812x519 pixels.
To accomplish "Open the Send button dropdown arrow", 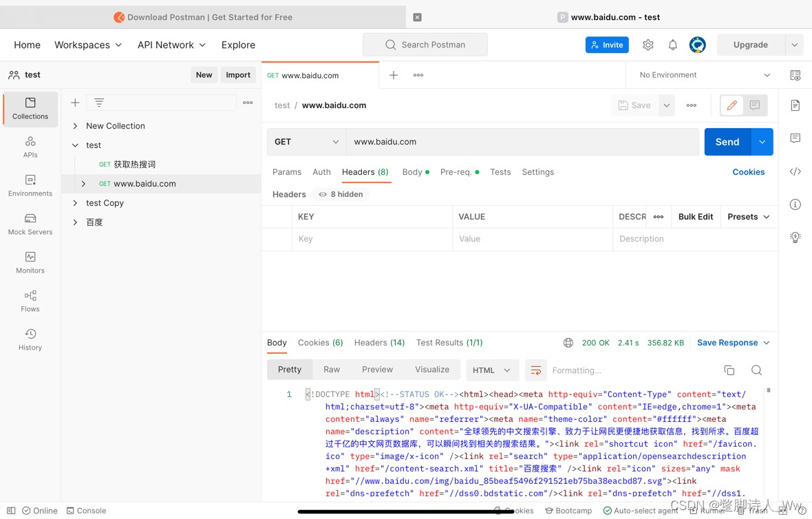I will pyautogui.click(x=762, y=142).
